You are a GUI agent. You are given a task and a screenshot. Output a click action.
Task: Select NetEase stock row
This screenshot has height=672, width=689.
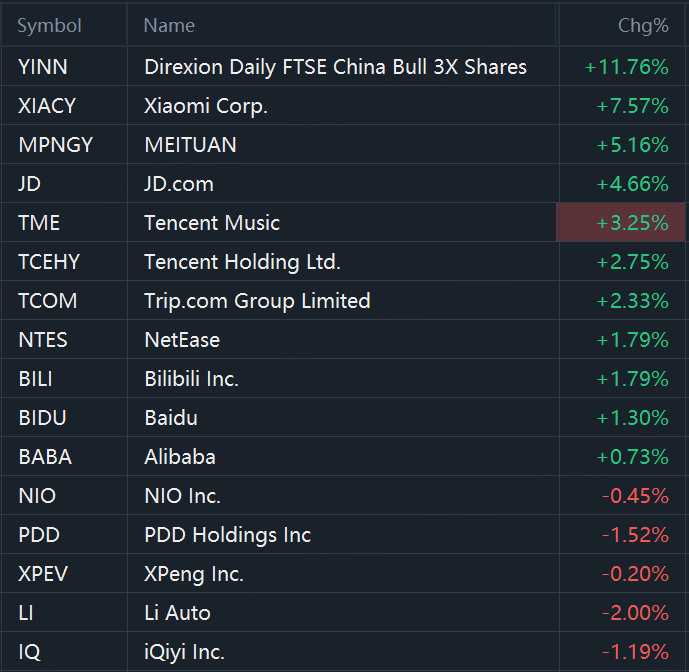tap(182, 340)
